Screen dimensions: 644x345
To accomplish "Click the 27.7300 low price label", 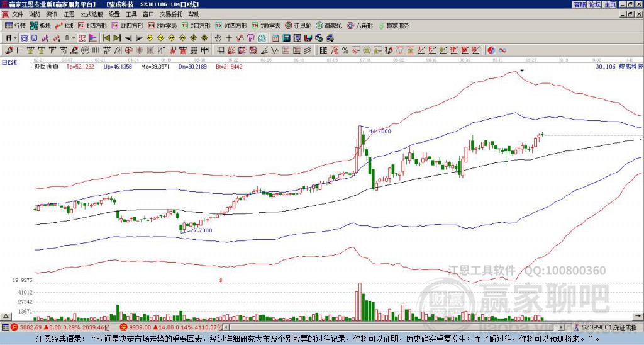I will 201,230.
